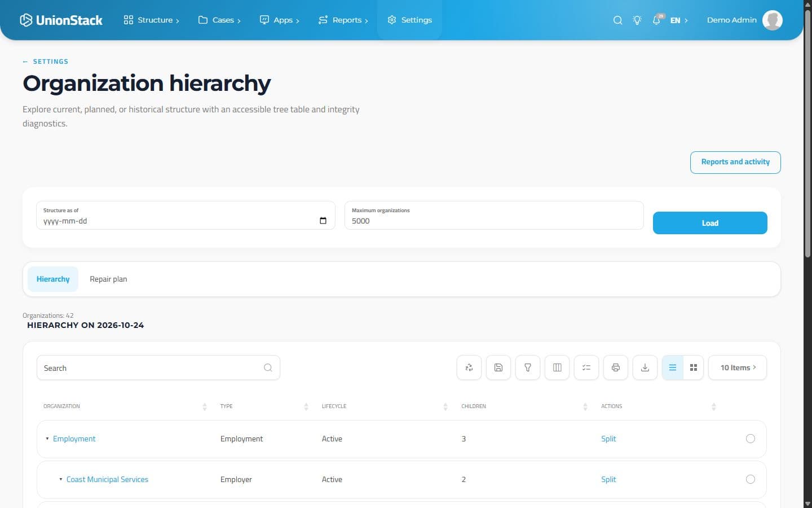812x508 pixels.
Task: Open Reports and activity
Action: 735,162
